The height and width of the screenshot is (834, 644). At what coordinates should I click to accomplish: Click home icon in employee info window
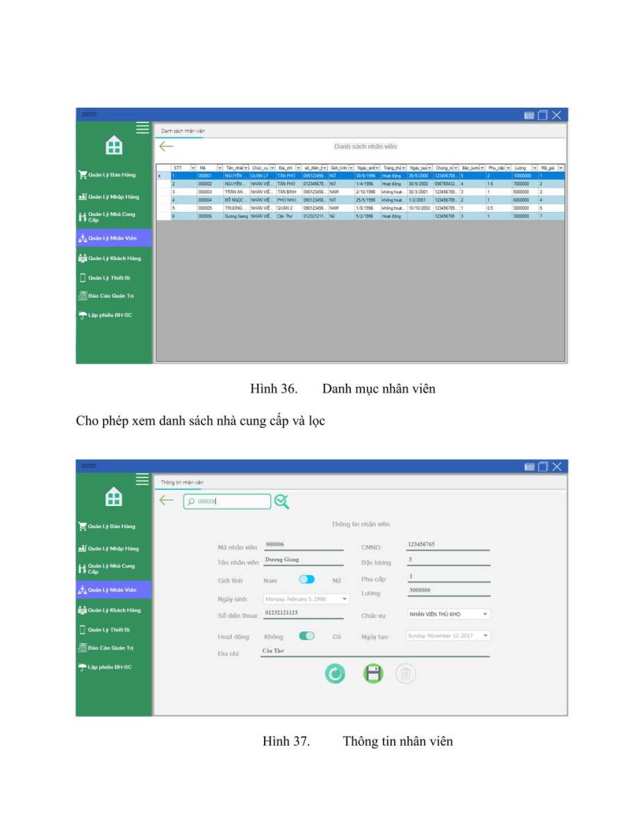(x=114, y=498)
